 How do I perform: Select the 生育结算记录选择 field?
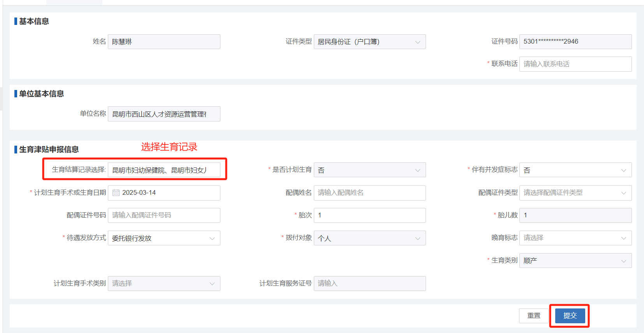point(164,170)
